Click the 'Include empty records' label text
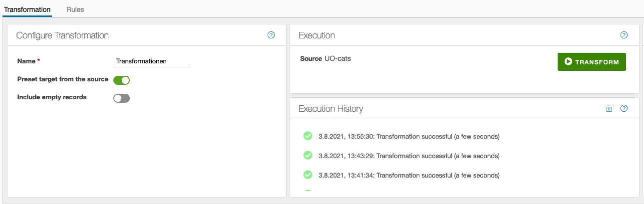The image size is (644, 204). pos(52,97)
